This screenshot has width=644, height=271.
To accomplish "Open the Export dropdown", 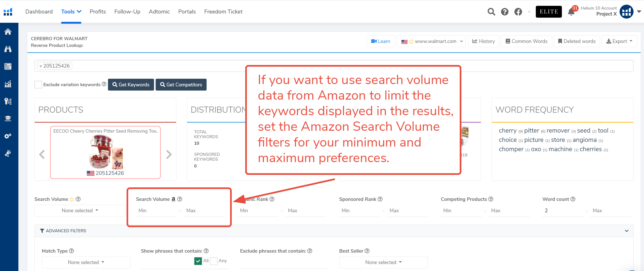I will 619,41.
